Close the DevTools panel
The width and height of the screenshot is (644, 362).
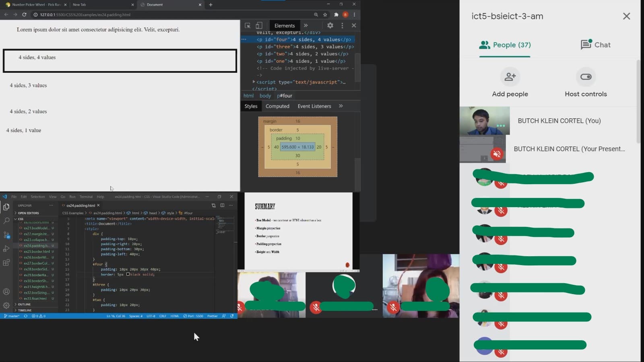354,25
